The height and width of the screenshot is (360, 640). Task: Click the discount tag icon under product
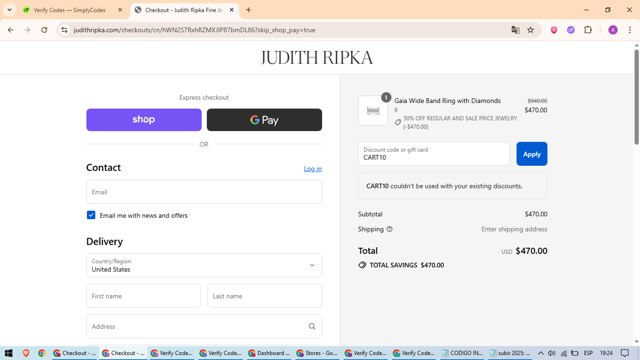(398, 122)
